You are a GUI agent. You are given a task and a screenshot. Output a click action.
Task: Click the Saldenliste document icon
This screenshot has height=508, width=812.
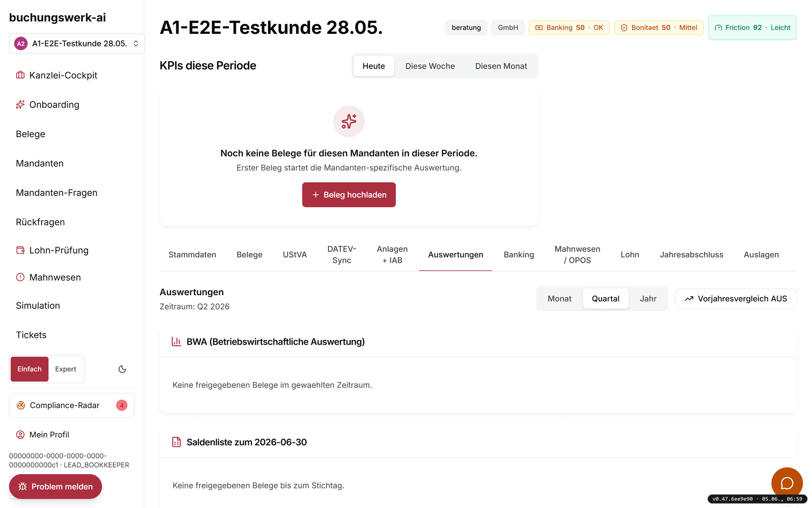[176, 442]
